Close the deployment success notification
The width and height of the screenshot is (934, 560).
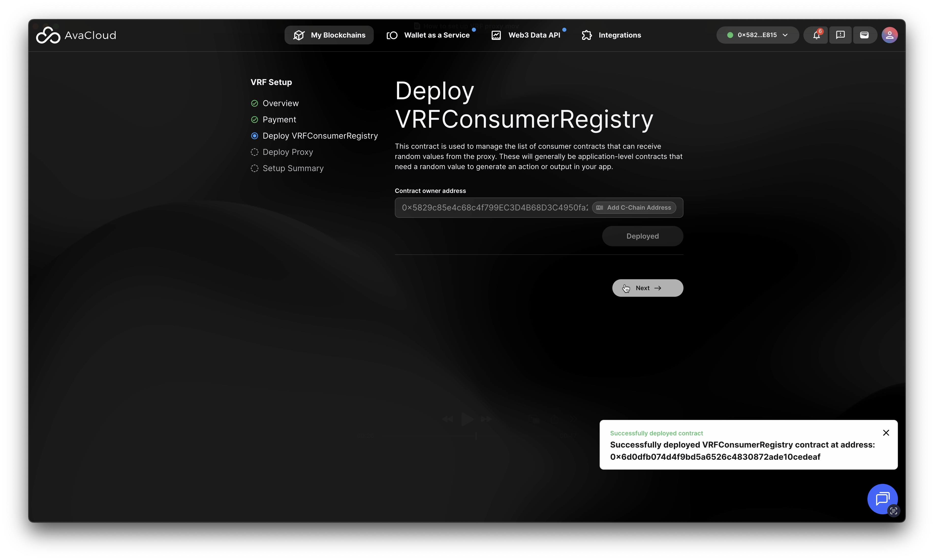(886, 433)
